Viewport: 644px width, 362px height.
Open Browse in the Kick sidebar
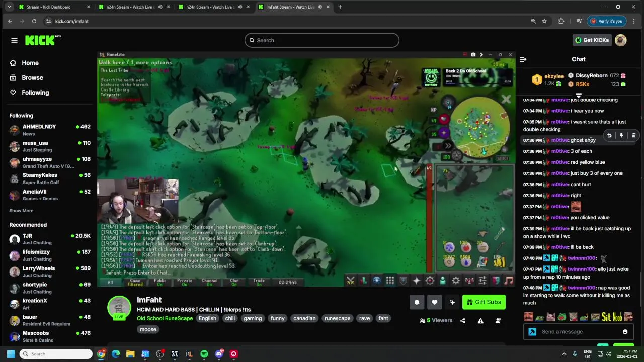(x=32, y=78)
